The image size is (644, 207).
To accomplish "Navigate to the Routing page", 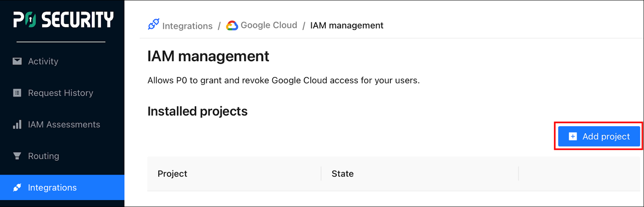I will [x=44, y=156].
